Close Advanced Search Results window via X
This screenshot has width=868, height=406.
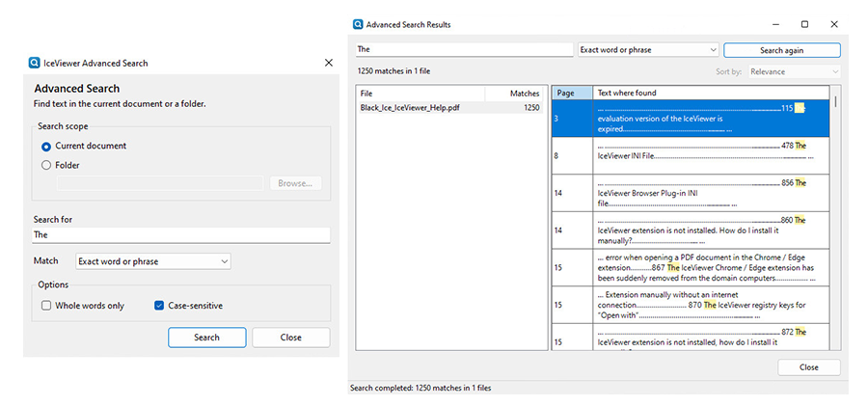pos(834,24)
